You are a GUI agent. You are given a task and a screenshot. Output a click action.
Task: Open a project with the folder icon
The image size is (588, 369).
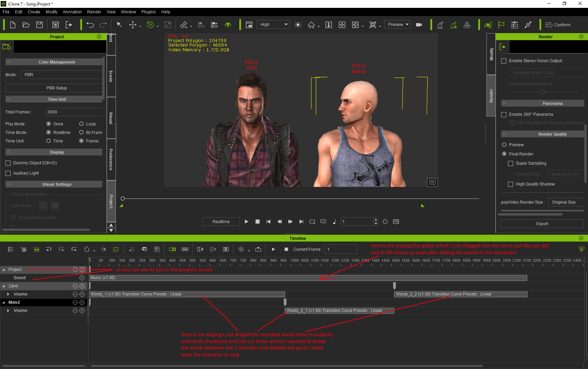coord(26,25)
